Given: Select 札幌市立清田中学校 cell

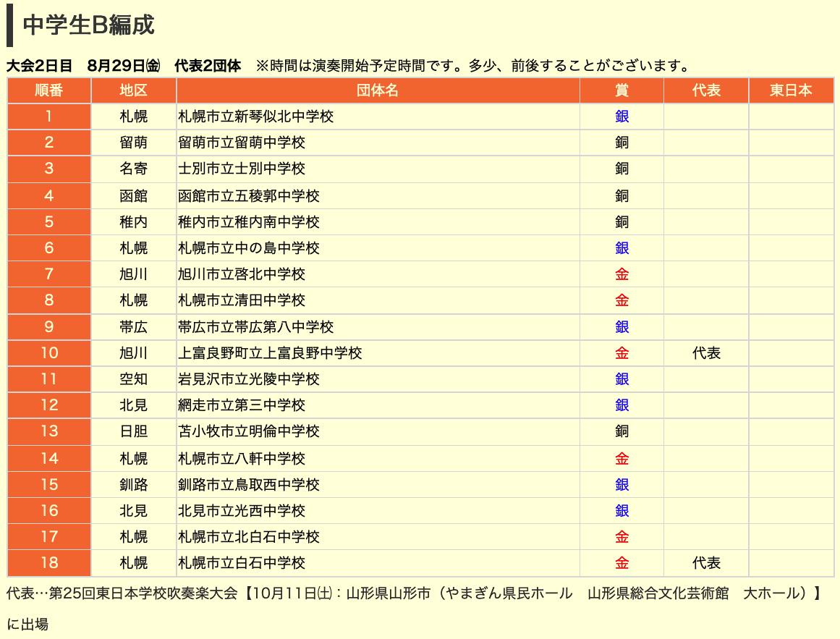Looking at the screenshot, I should (242, 300).
